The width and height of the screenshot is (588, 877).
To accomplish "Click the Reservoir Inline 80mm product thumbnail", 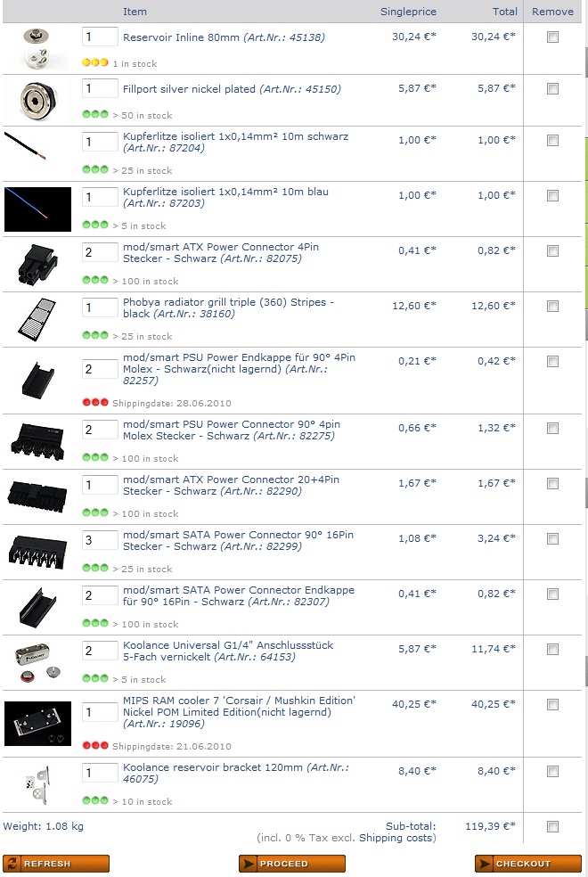I will pos(37,49).
